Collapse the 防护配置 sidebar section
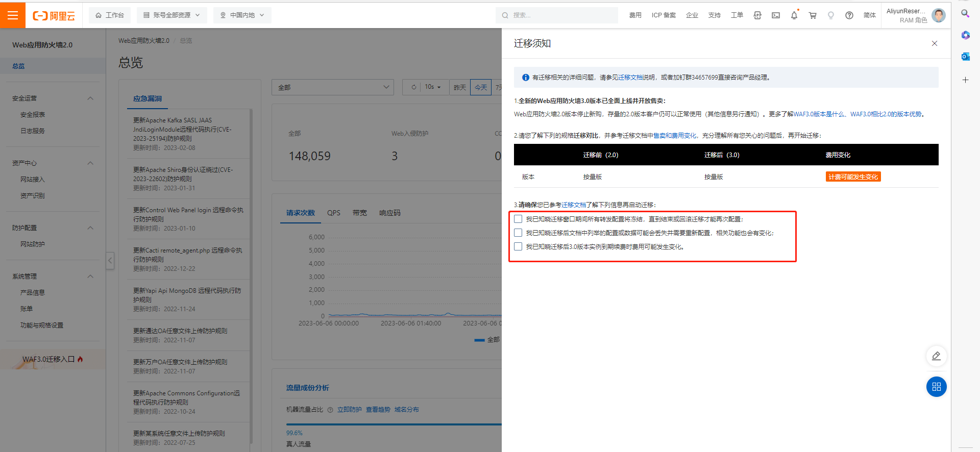 pyautogui.click(x=90, y=228)
